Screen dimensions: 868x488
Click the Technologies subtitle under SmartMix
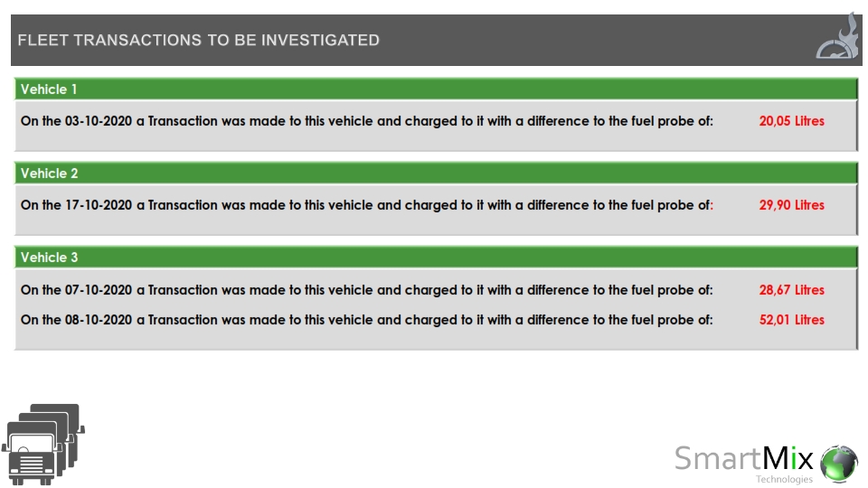(784, 479)
